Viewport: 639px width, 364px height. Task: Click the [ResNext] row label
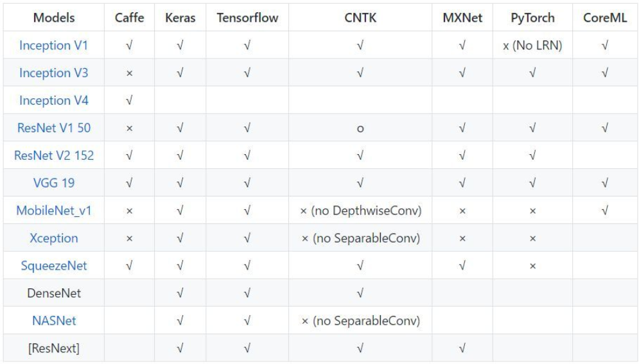[x=54, y=348]
